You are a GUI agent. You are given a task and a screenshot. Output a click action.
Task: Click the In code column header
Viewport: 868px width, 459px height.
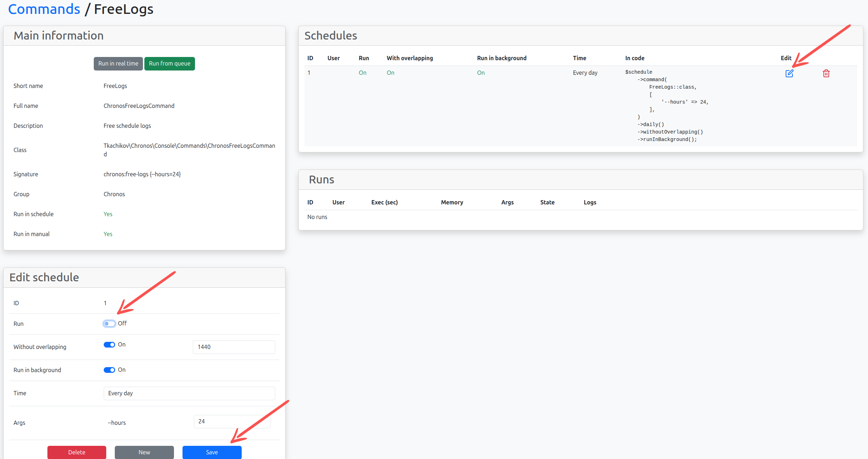coord(635,58)
